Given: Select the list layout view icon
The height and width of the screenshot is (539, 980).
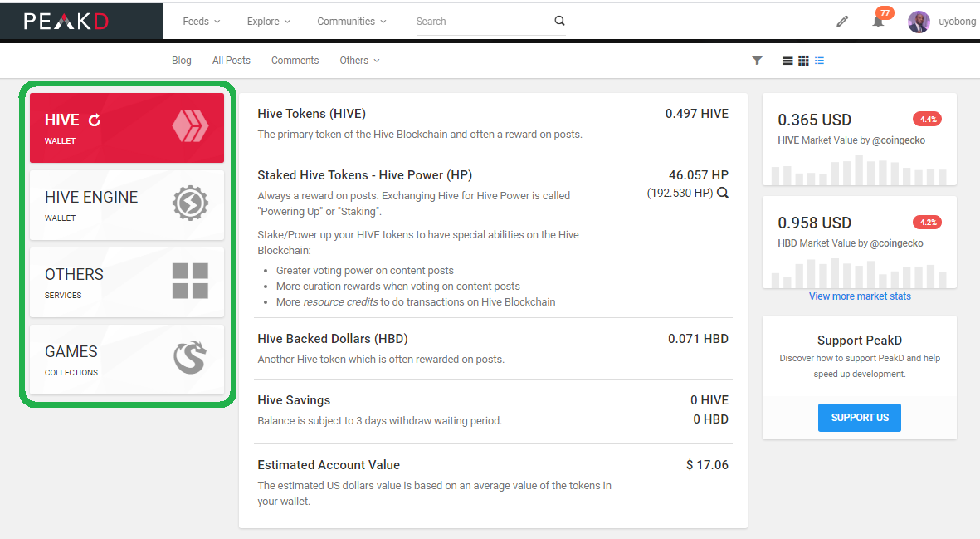Looking at the screenshot, I should pos(787,61).
